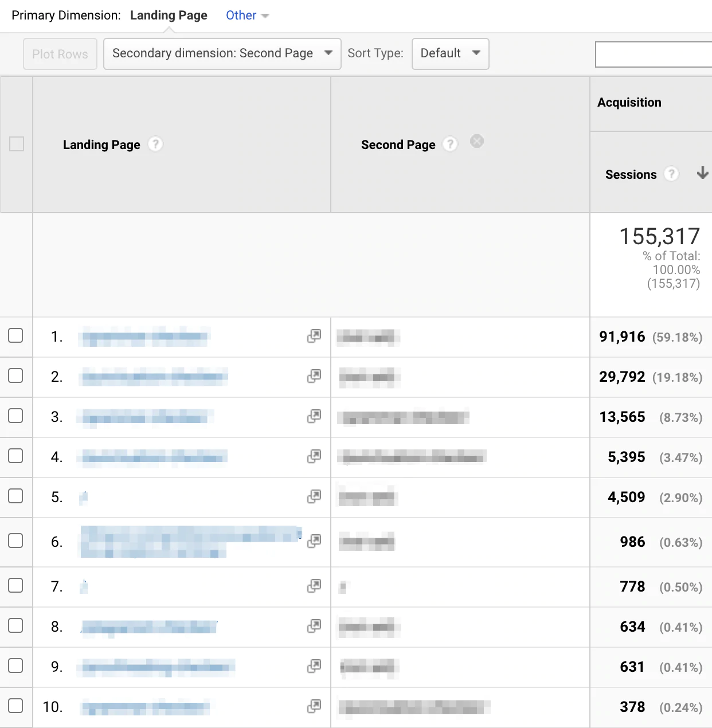Sort by Sessions using the down arrow

coord(702,173)
